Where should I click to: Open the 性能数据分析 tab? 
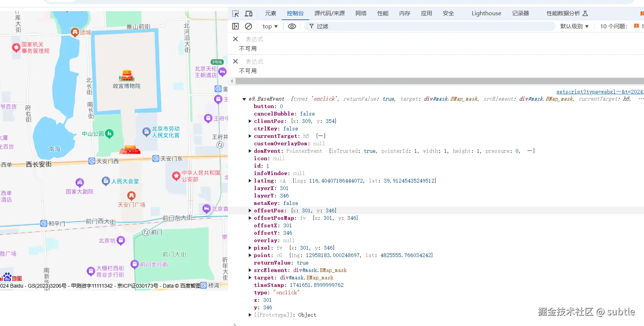(x=567, y=13)
